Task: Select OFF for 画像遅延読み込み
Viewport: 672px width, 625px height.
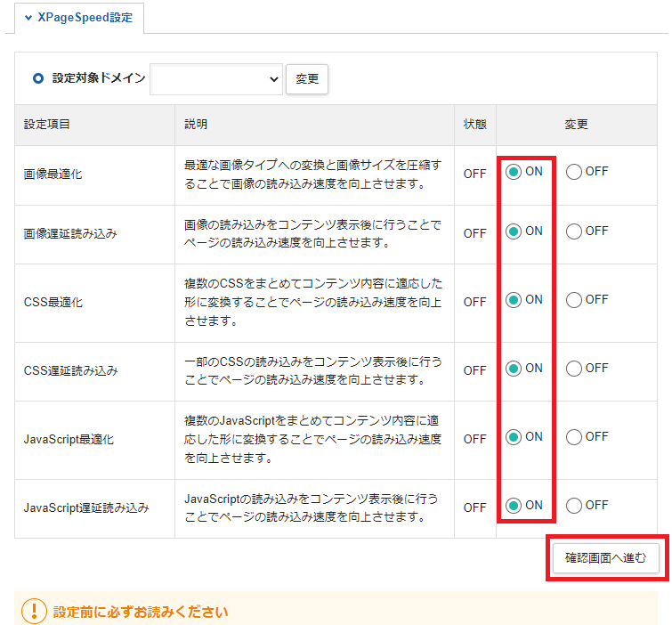Action: pyautogui.click(x=574, y=231)
